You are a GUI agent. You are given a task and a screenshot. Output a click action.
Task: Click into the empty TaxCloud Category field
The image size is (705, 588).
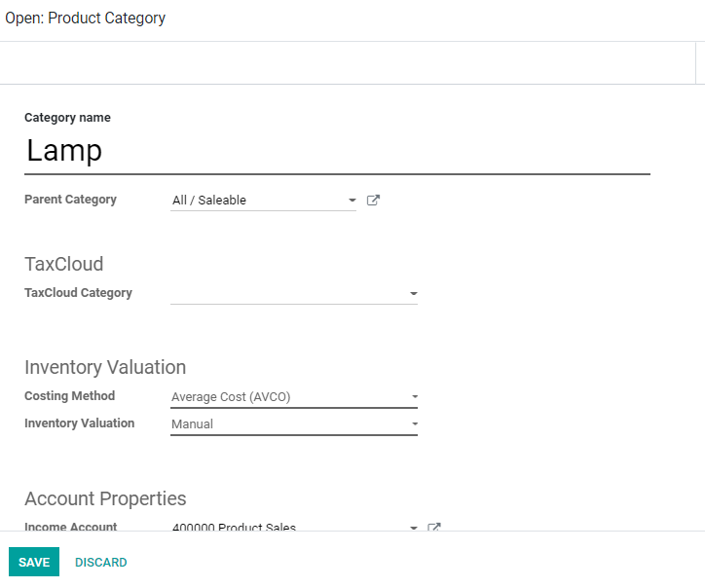click(287, 293)
